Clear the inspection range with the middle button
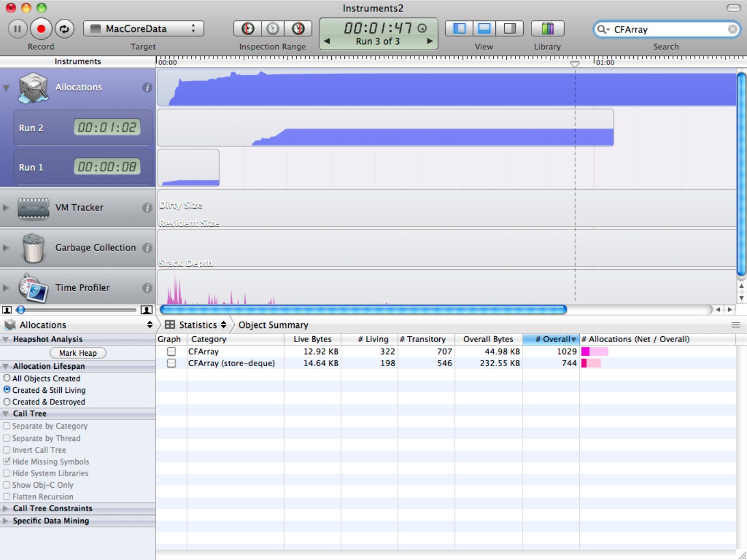Viewport: 747px width, 560px height. click(x=273, y=29)
